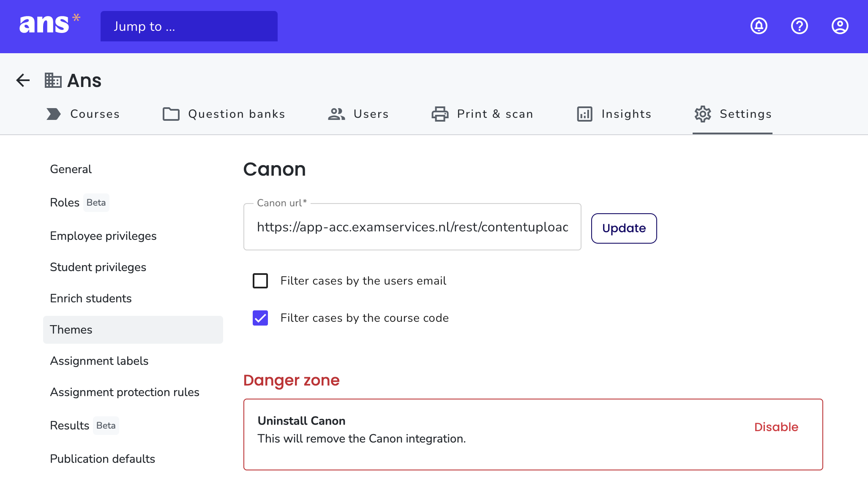This screenshot has width=868, height=478.
Task: Open General settings in sidebar
Action: 71,169
